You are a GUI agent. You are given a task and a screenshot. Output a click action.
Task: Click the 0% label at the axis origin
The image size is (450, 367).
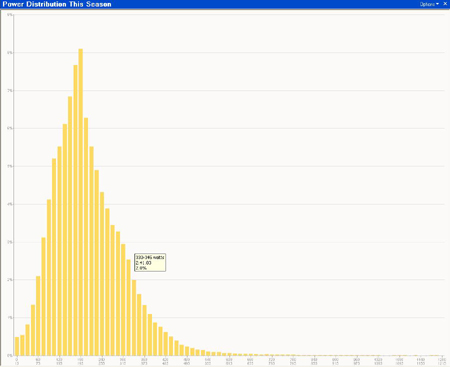coord(10,356)
